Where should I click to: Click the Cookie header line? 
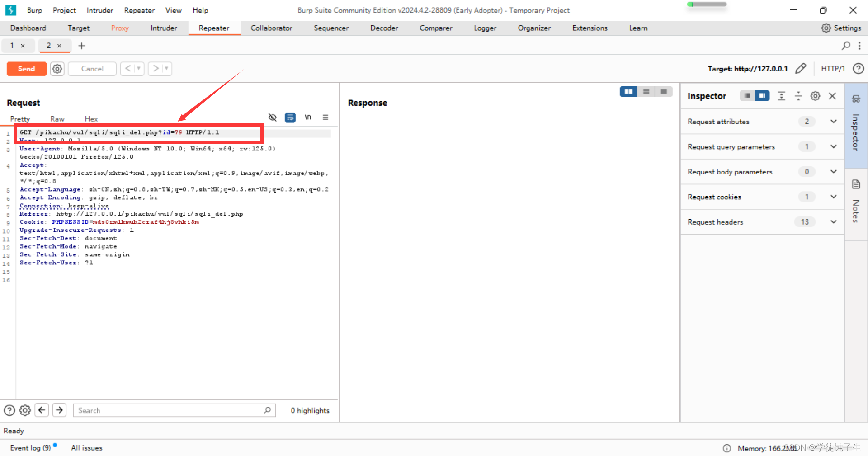tap(109, 222)
